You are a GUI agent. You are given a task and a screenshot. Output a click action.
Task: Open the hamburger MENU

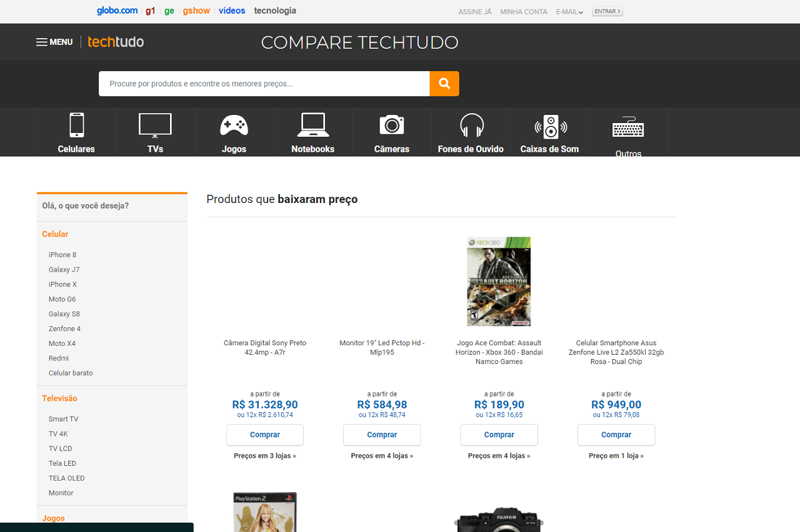coord(54,42)
